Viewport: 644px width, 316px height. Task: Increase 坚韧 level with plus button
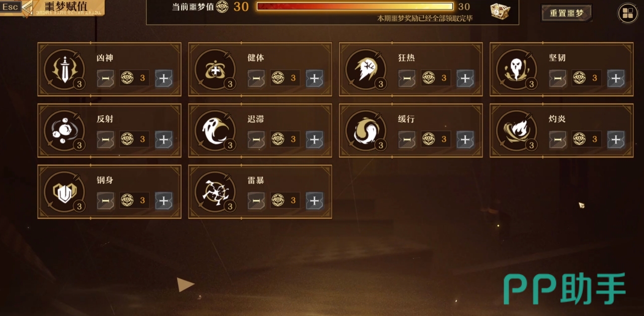616,78
